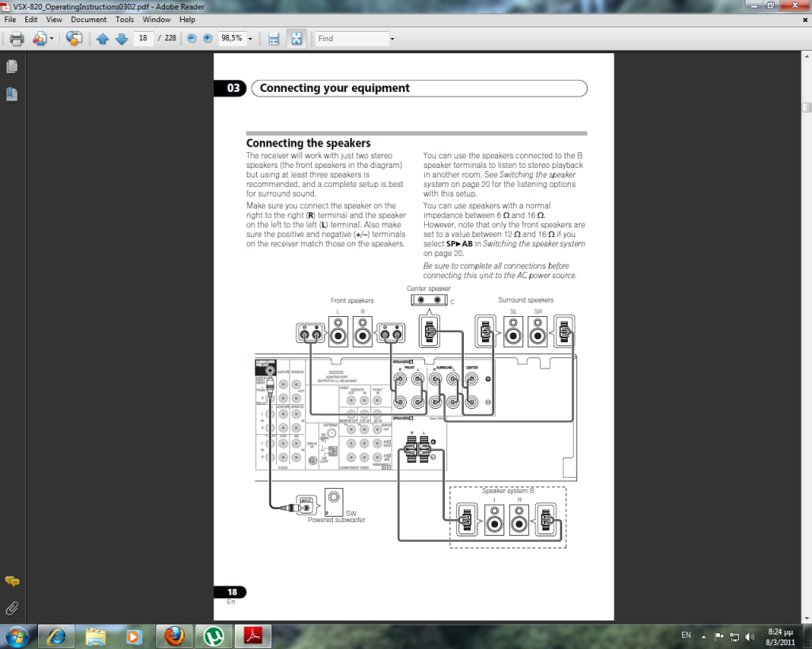Show hidden tray icons arrow

[704, 636]
